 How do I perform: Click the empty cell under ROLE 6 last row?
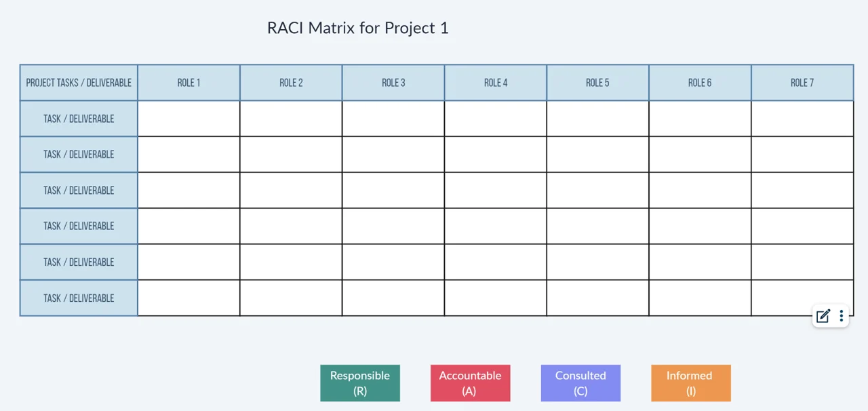pos(700,298)
